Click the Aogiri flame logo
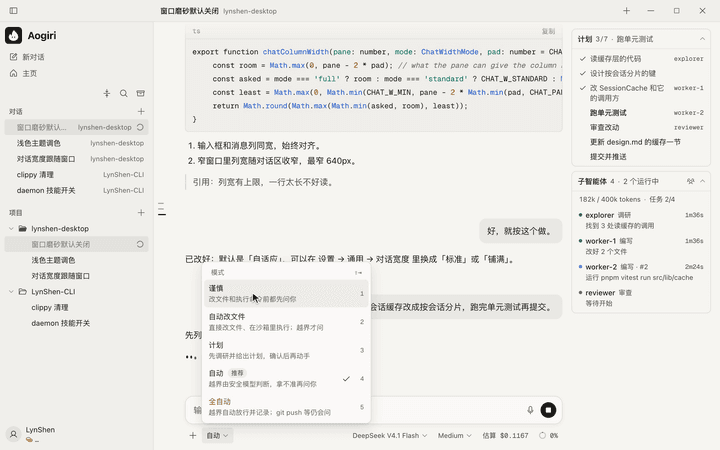Image resolution: width=720 pixels, height=450 pixels. click(x=13, y=35)
